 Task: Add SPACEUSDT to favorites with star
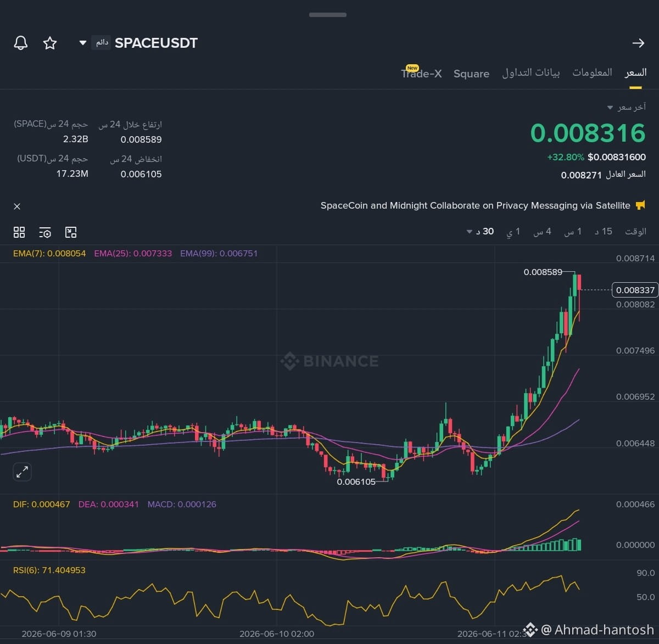tap(50, 43)
